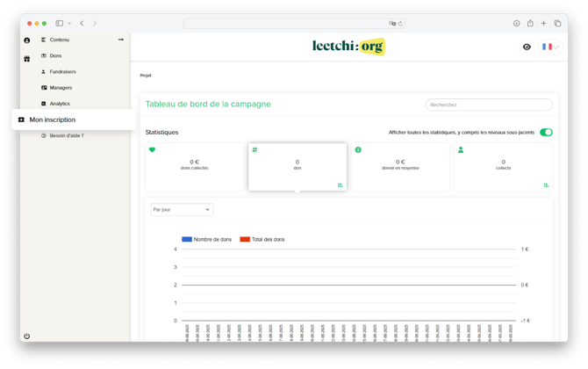
Task: Click the Recherchez search field
Action: coord(489,105)
